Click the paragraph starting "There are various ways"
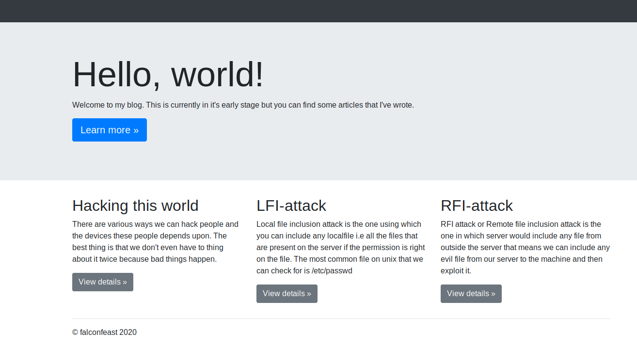The image size is (637, 364). [x=156, y=241]
